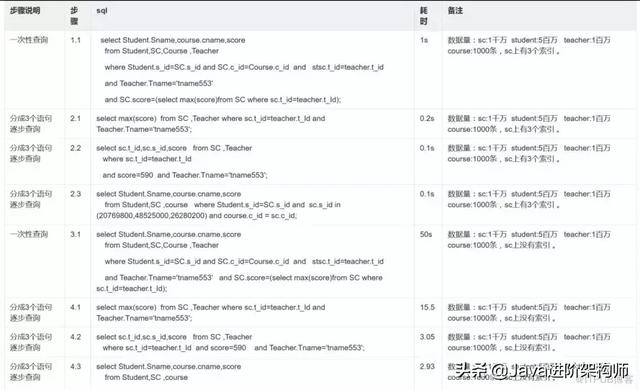The image size is (640, 390).
Task: Select step number 2.1 cell
Action: pos(76,118)
